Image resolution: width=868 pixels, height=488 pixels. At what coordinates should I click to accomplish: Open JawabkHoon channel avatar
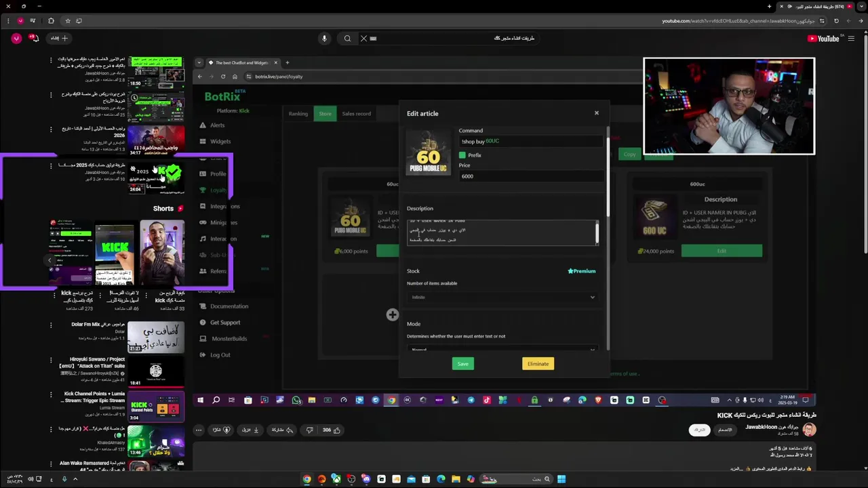809,430
